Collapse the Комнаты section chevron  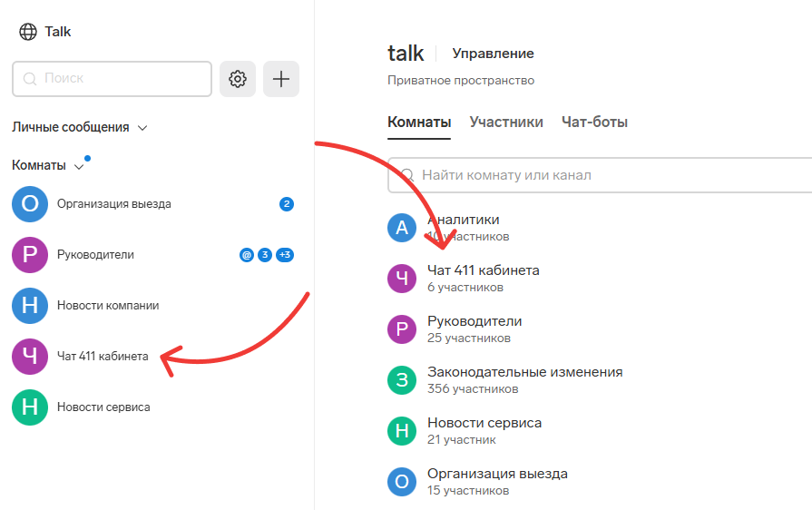coord(79,166)
